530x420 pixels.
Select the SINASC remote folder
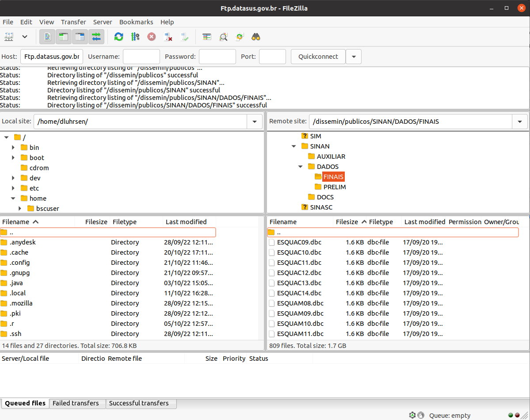click(x=321, y=207)
